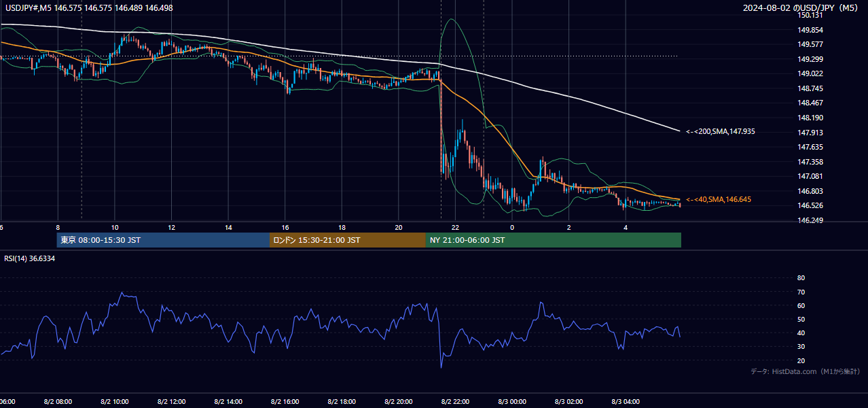This screenshot has width=868, height=408.
Task: Click the RSI 30 level label
Action: click(801, 347)
